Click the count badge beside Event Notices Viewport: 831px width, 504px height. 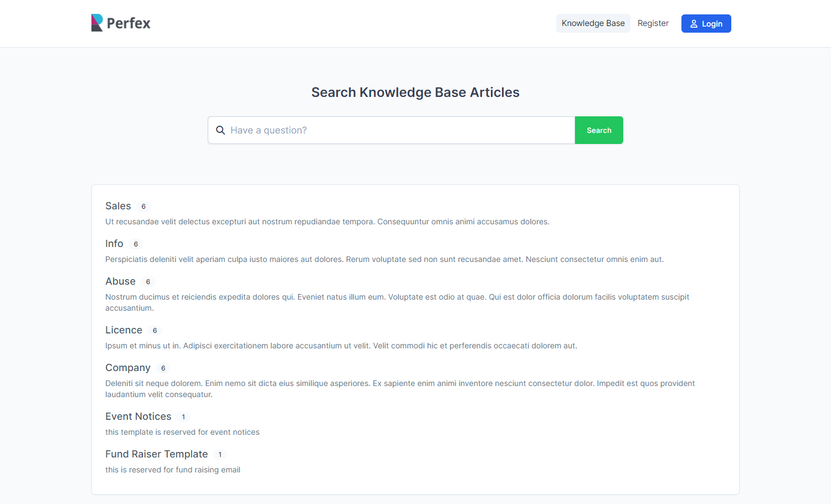tap(183, 417)
